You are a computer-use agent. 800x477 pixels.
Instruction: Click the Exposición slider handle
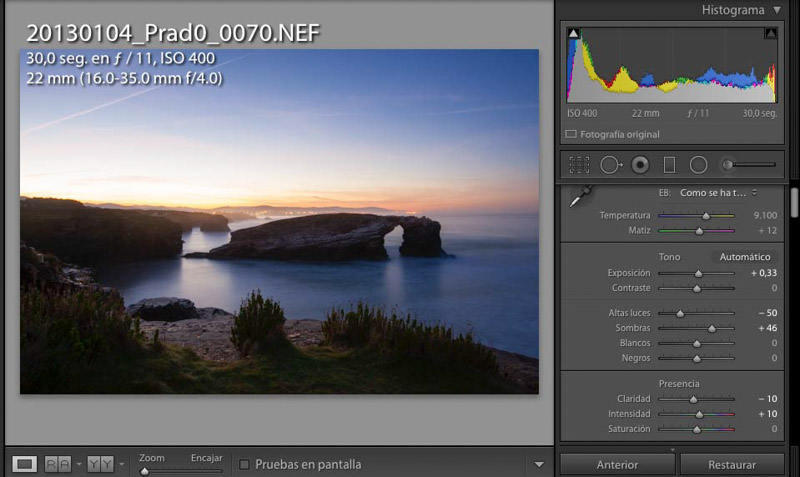[x=698, y=273]
